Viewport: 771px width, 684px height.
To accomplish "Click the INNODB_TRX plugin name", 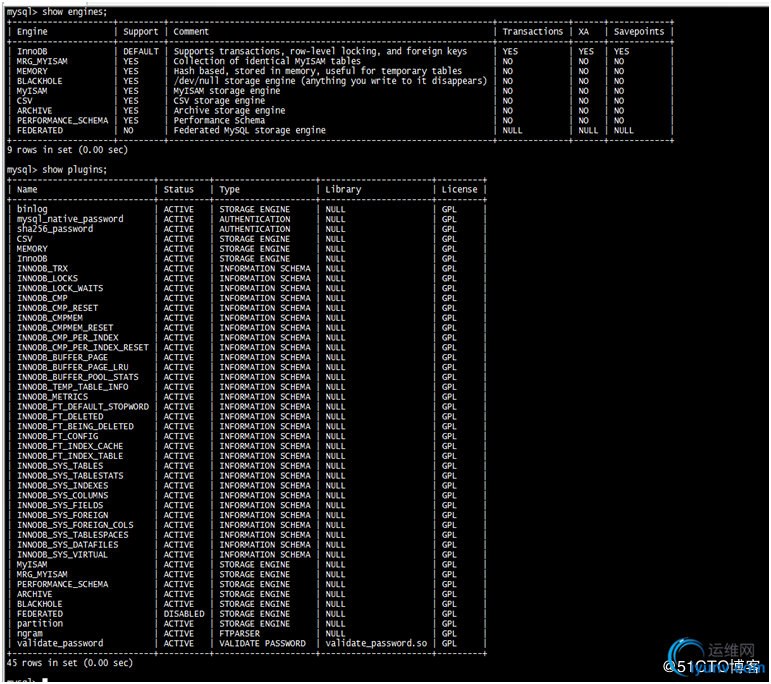I will [42, 268].
